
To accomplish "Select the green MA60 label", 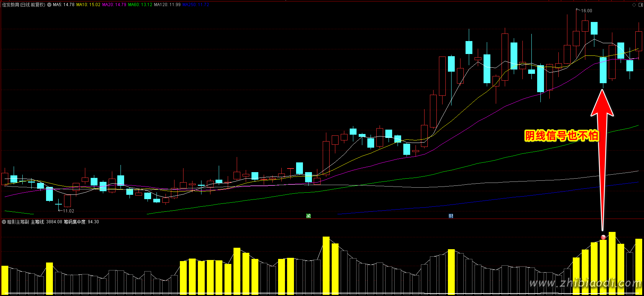I will pyautogui.click(x=140, y=5).
